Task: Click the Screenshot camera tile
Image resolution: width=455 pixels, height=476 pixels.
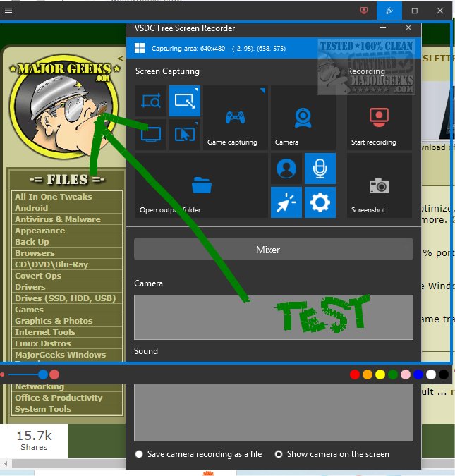Action: click(379, 185)
